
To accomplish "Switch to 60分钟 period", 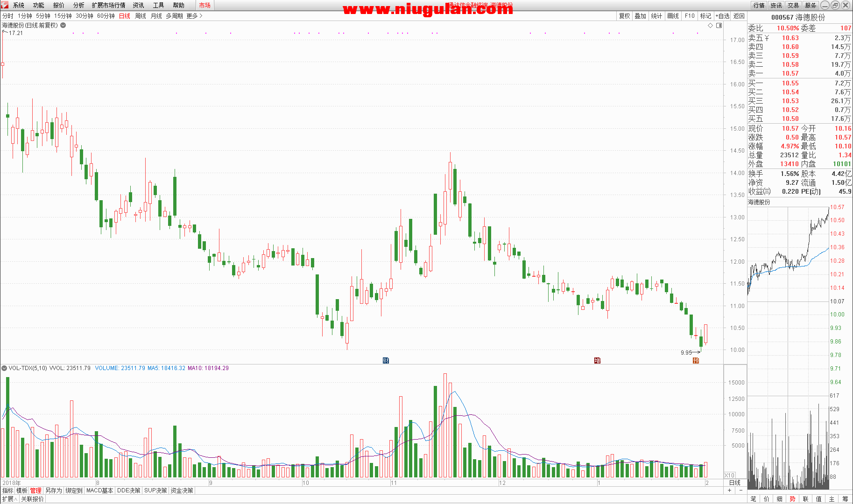I will [x=106, y=16].
